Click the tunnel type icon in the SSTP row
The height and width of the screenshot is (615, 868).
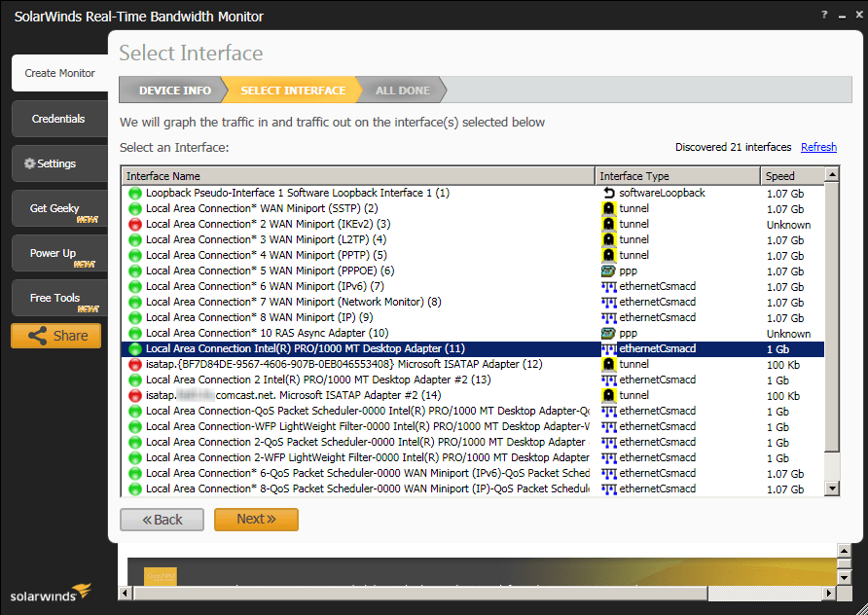(x=609, y=208)
